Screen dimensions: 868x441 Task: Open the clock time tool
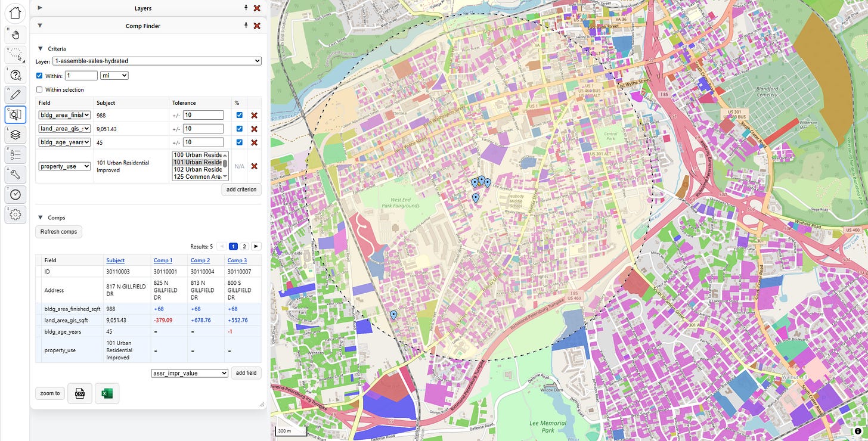pos(15,194)
